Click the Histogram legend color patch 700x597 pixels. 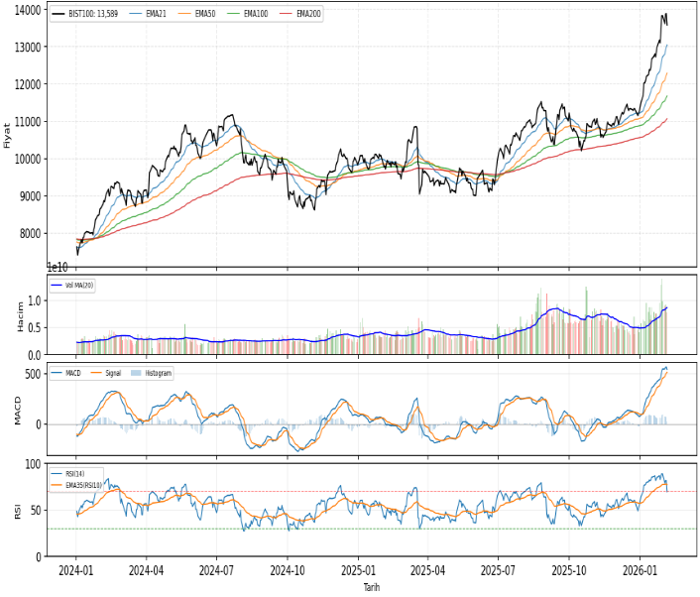click(137, 374)
